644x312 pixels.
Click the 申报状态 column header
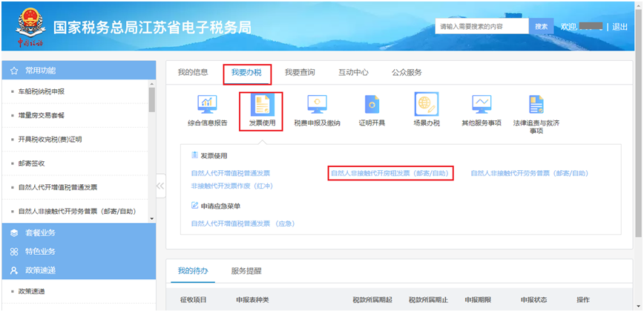[x=534, y=299]
